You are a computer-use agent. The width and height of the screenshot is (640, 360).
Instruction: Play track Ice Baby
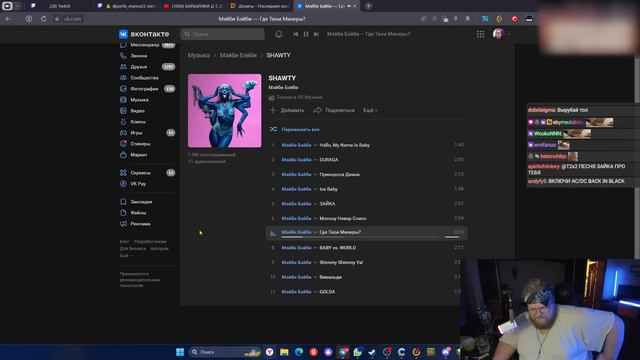click(x=367, y=189)
